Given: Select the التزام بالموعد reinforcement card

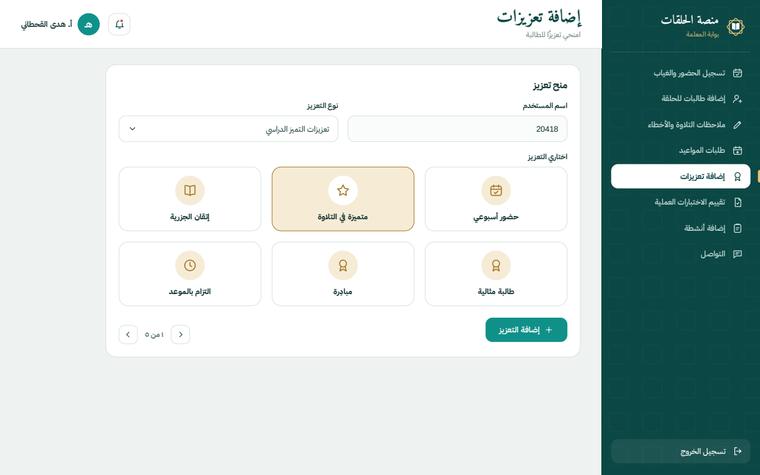Looking at the screenshot, I should coord(190,274).
